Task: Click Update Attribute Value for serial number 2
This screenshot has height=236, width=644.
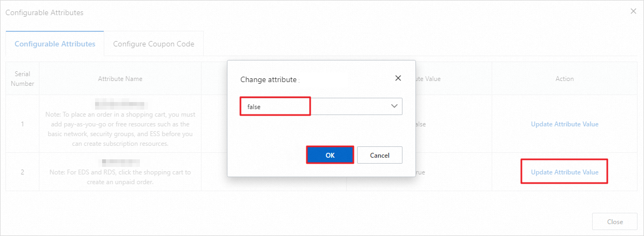Action: [x=565, y=172]
